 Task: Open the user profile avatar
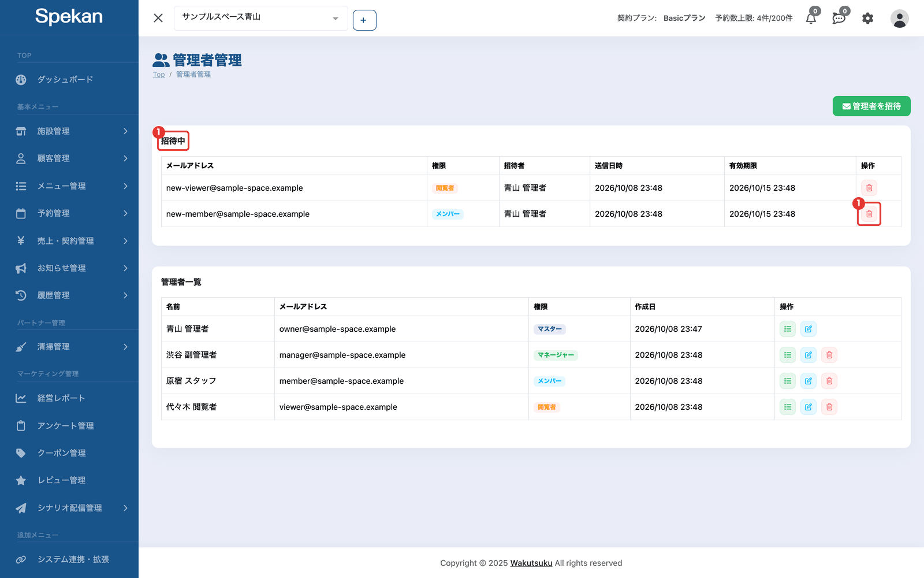899,18
